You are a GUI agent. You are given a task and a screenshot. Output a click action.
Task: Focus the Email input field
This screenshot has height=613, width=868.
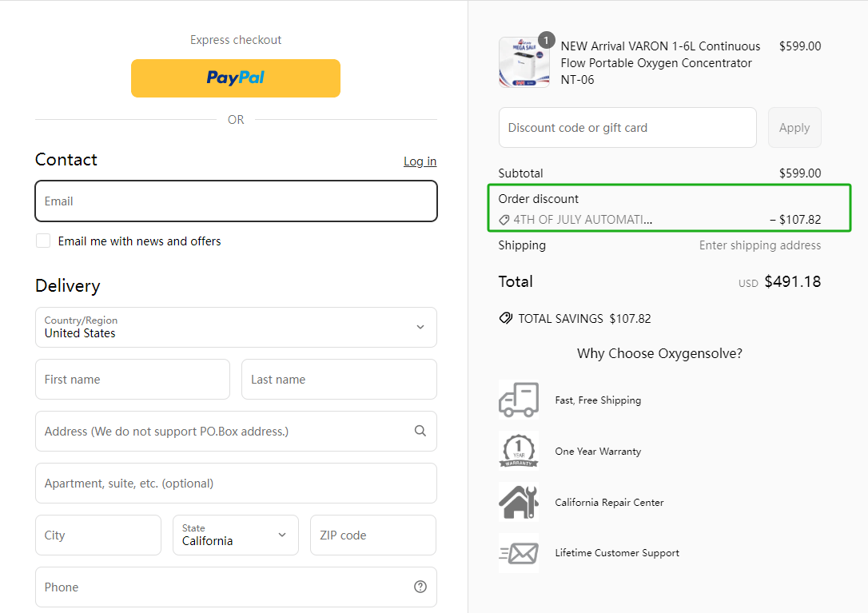236,201
